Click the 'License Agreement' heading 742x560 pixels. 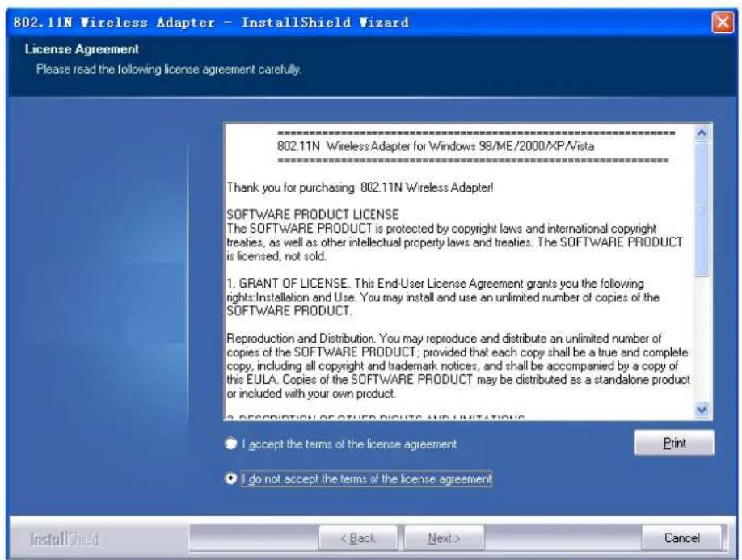click(x=82, y=49)
